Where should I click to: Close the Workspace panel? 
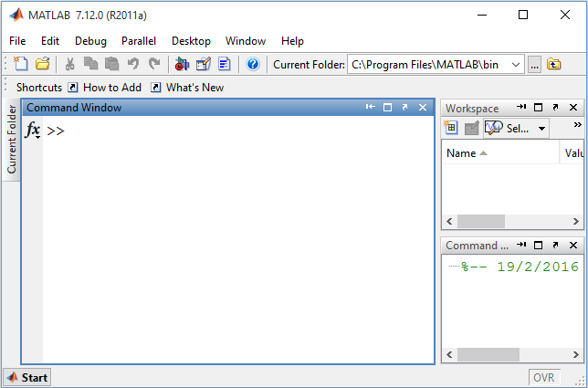[x=573, y=108]
